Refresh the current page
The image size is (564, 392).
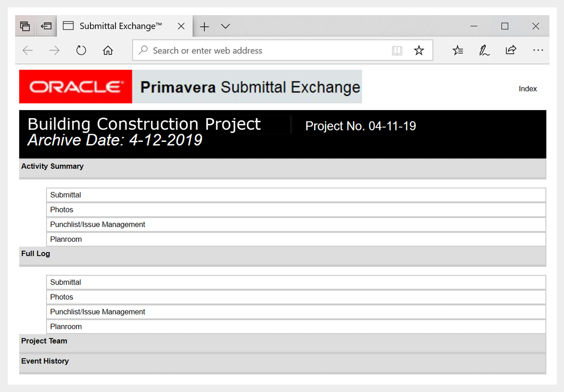[81, 50]
